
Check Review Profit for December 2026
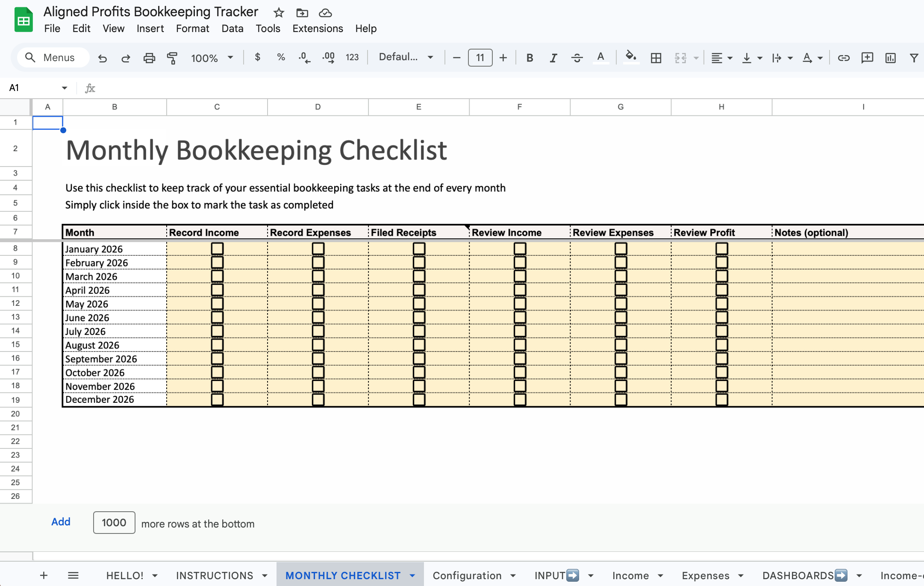pos(721,399)
